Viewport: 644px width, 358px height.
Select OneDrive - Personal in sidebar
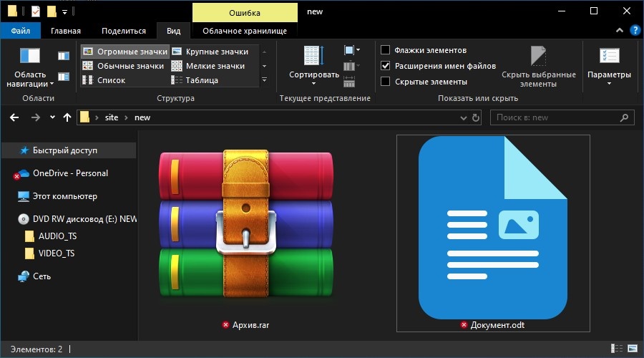69,173
